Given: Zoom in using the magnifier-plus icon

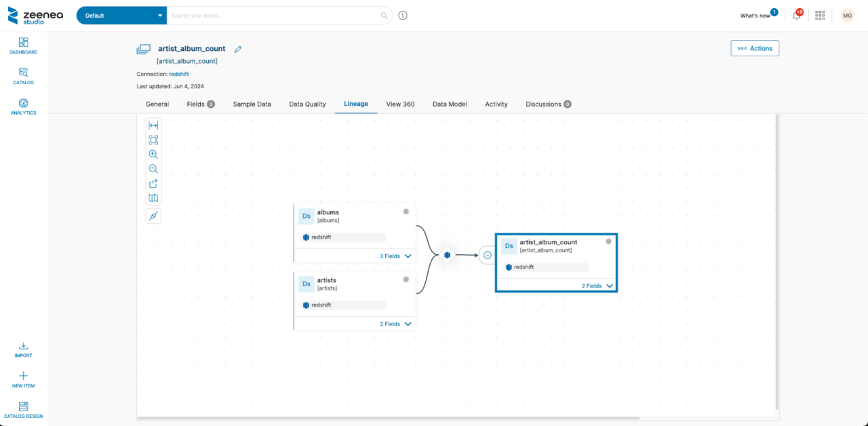Looking at the screenshot, I should pyautogui.click(x=153, y=154).
